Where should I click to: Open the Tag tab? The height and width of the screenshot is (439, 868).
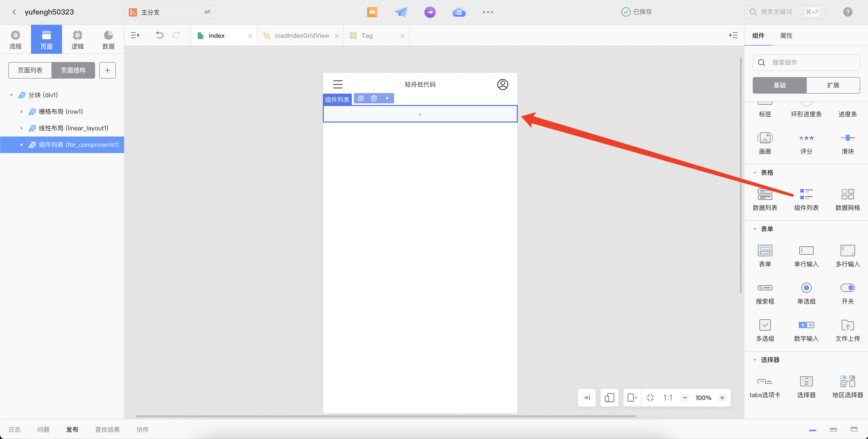tap(367, 36)
